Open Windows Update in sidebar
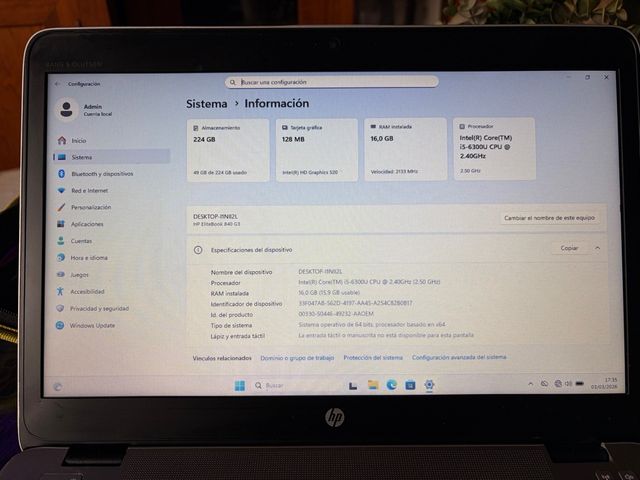The width and height of the screenshot is (640, 480). [x=92, y=325]
